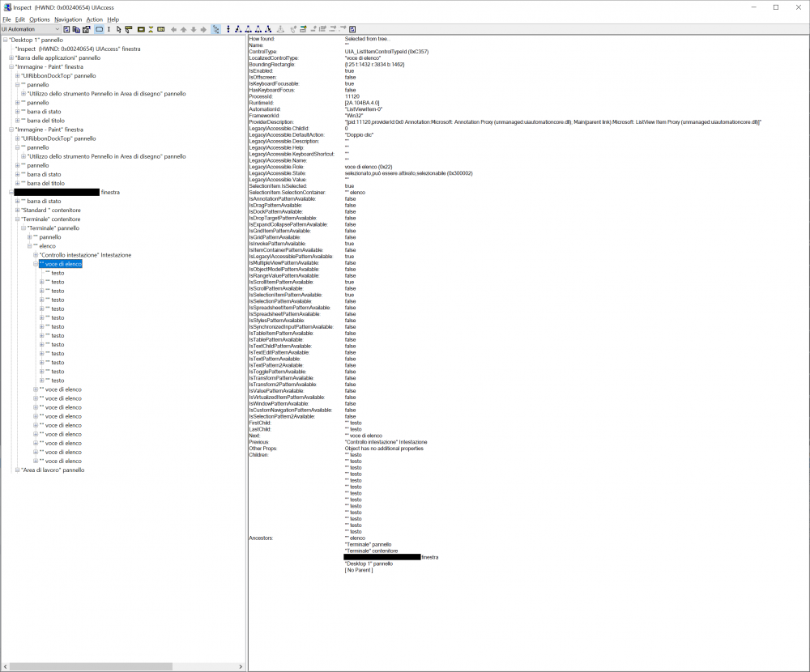The width and height of the screenshot is (810, 672).
Task: Click the "[ No Parent ]" ancestor entry
Action: pos(359,570)
